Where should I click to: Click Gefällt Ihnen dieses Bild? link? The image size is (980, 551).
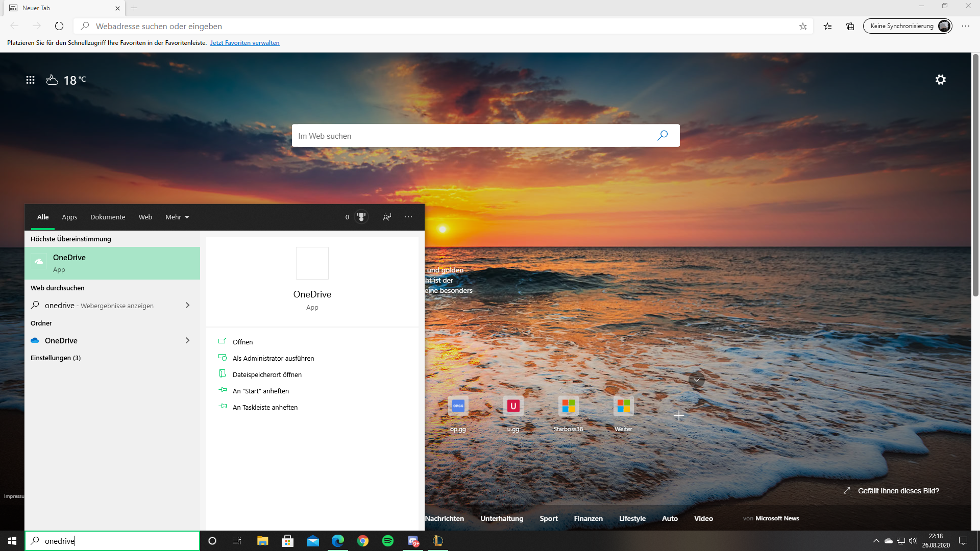(898, 491)
